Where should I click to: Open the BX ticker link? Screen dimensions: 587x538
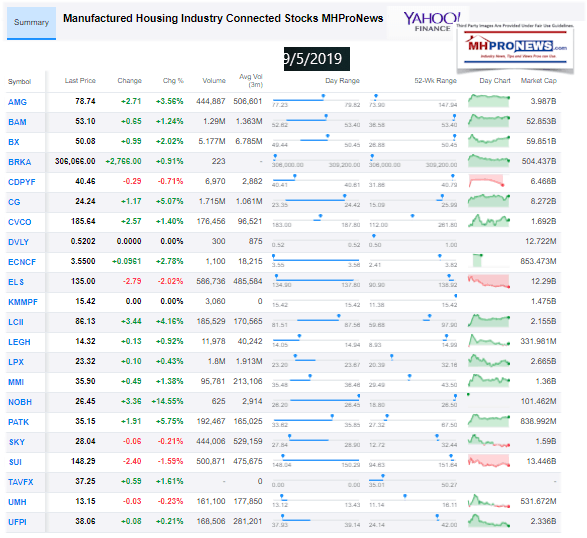pyautogui.click(x=13, y=142)
